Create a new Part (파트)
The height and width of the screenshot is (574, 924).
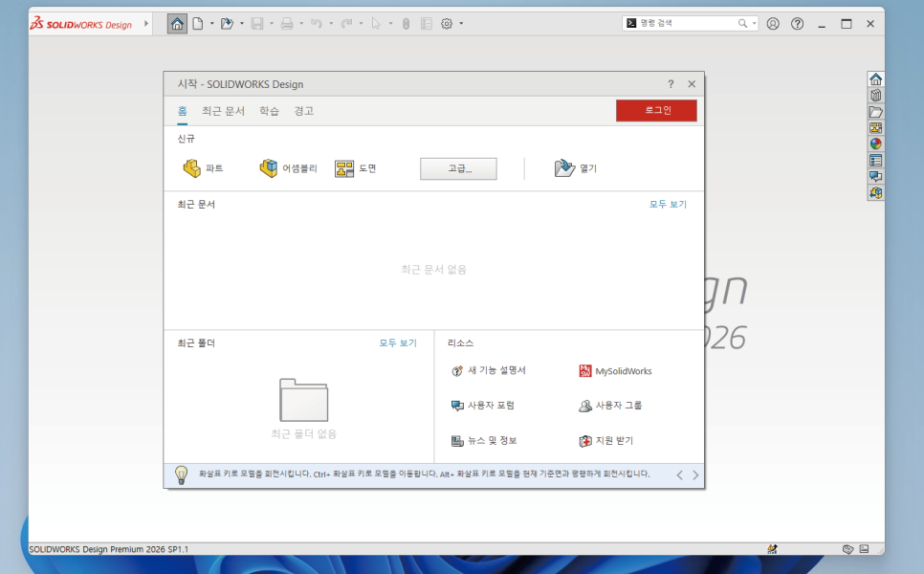[x=203, y=168]
